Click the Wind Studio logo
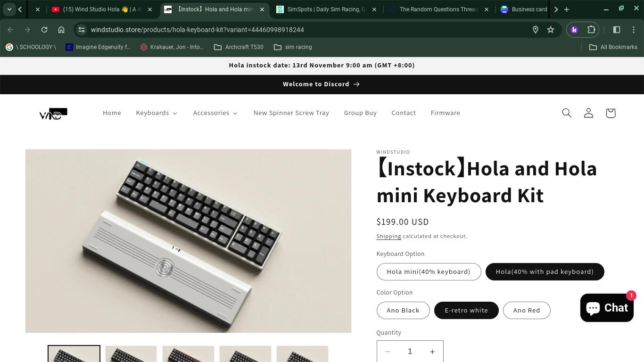This screenshot has width=644, height=362. coord(53,113)
